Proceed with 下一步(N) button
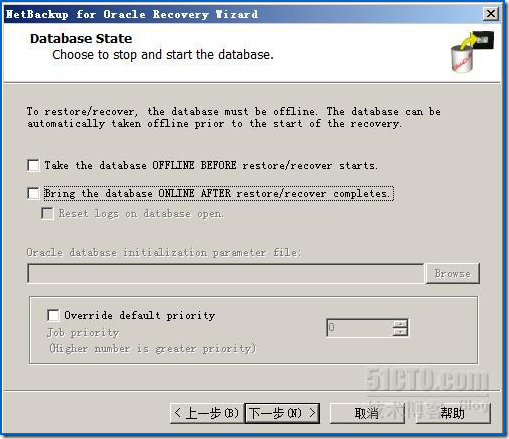 point(282,413)
